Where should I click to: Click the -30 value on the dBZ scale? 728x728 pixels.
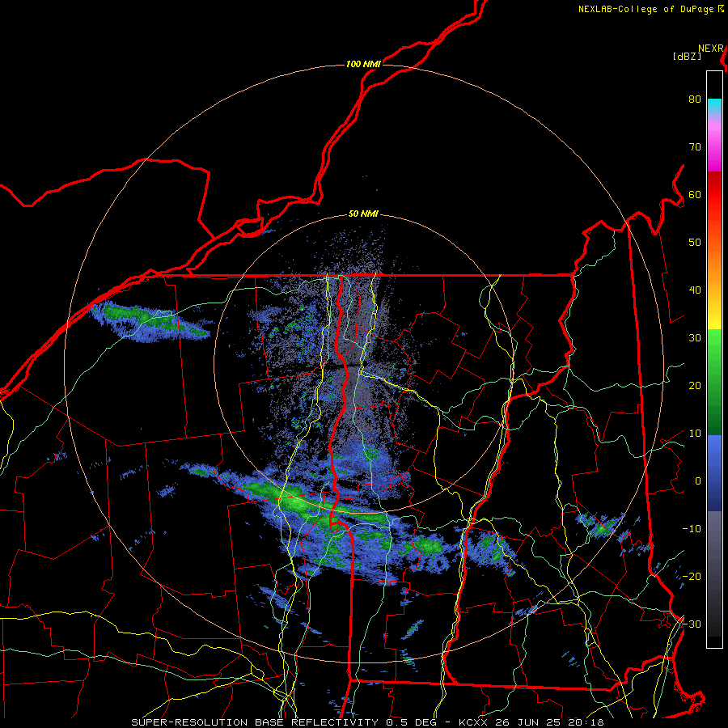tap(692, 624)
